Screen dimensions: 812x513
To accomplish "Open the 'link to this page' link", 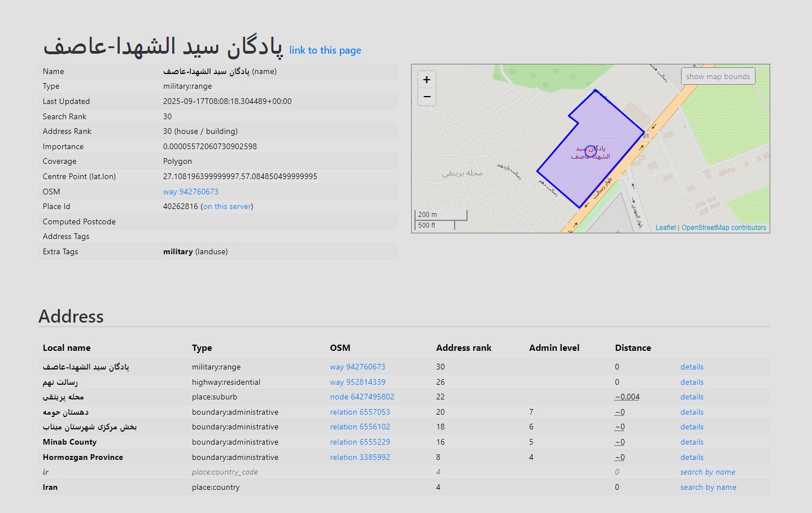I will (x=325, y=50).
